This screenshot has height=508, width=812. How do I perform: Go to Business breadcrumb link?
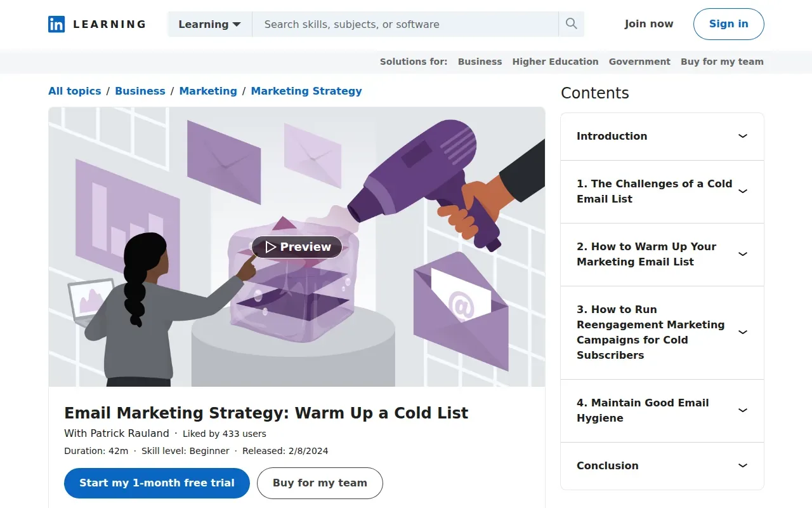tap(140, 91)
